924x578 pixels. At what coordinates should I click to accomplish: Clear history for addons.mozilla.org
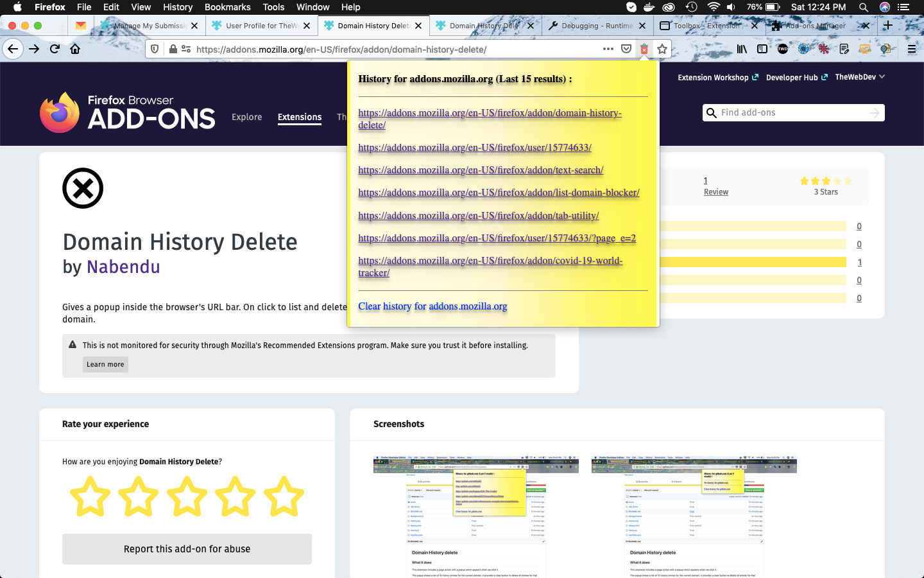432,306
